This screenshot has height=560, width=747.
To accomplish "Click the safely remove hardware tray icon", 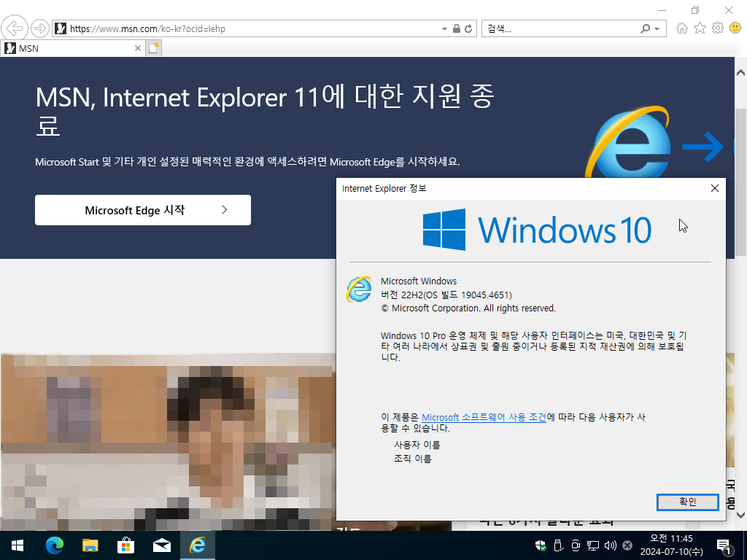I will [558, 545].
